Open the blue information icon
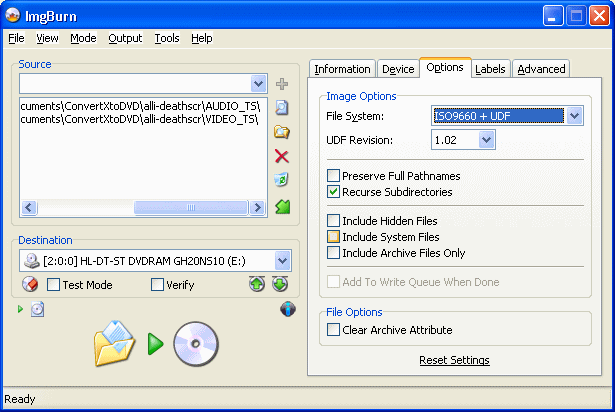The width and height of the screenshot is (615, 412). click(288, 309)
